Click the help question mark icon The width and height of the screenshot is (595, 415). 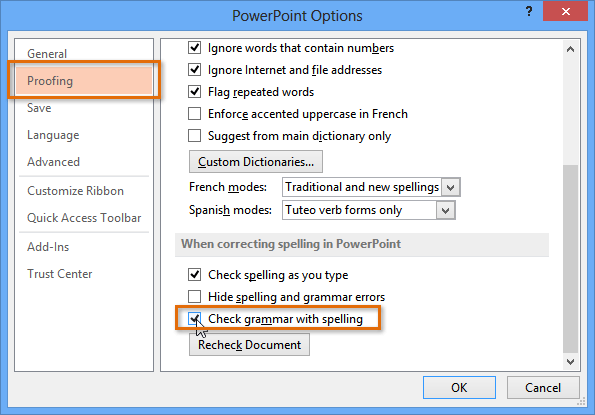tap(529, 11)
